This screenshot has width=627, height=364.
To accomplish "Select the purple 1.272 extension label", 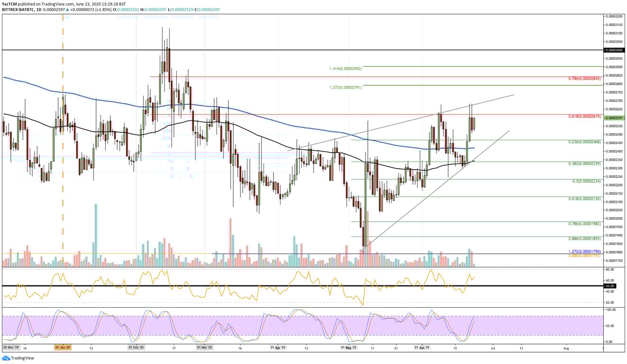I will [584, 250].
